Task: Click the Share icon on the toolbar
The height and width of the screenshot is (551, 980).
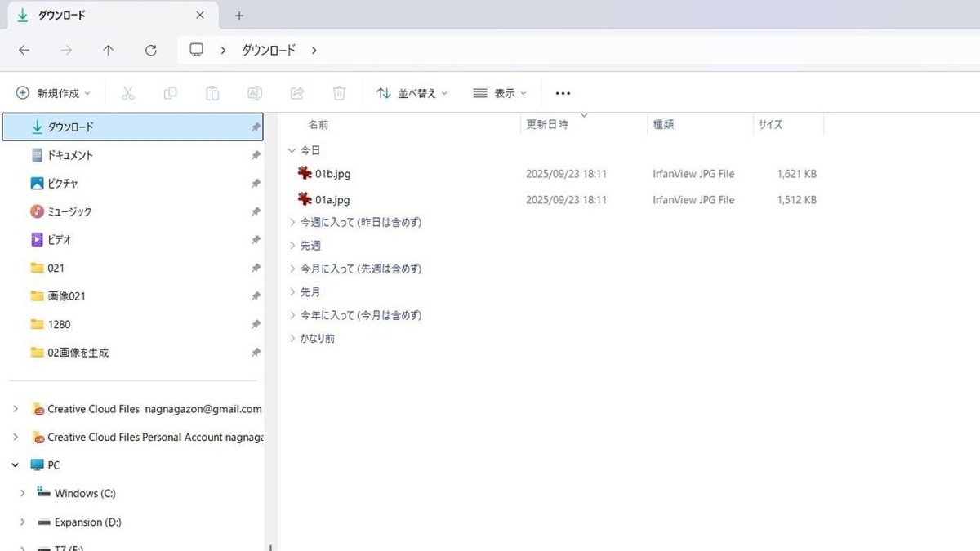Action: point(297,92)
